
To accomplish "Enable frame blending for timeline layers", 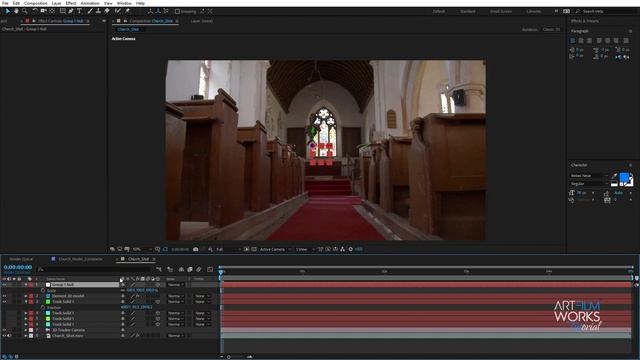I will (x=190, y=269).
